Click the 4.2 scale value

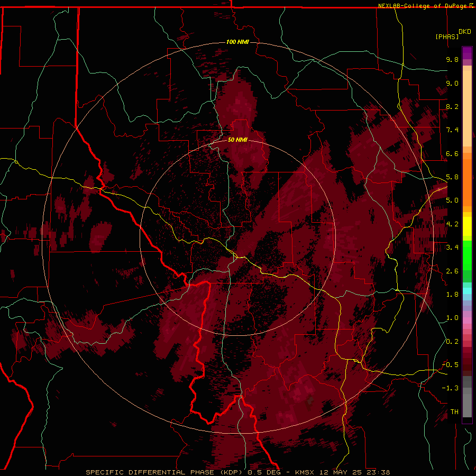(x=452, y=224)
